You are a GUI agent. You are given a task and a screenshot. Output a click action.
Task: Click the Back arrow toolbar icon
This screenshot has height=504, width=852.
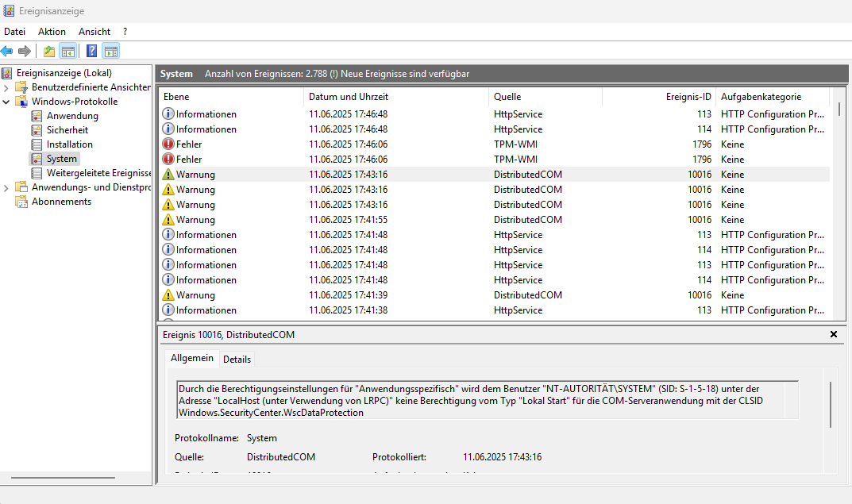(x=6, y=52)
